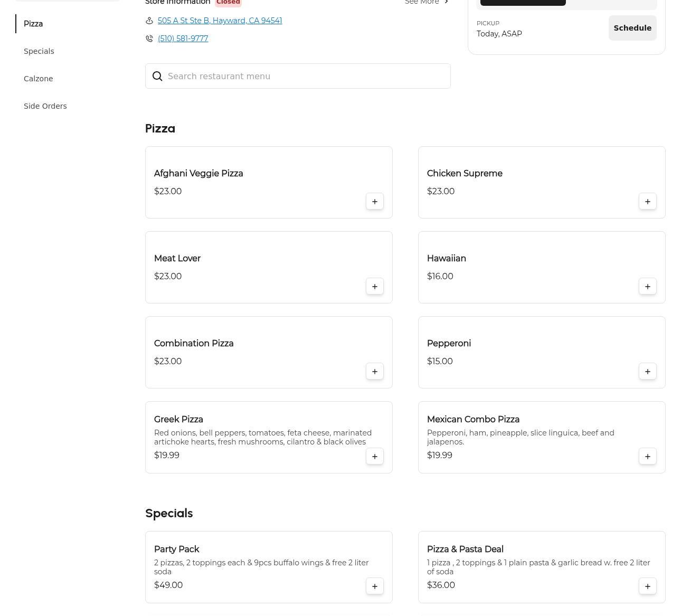Click the Schedule pickup button

(632, 28)
